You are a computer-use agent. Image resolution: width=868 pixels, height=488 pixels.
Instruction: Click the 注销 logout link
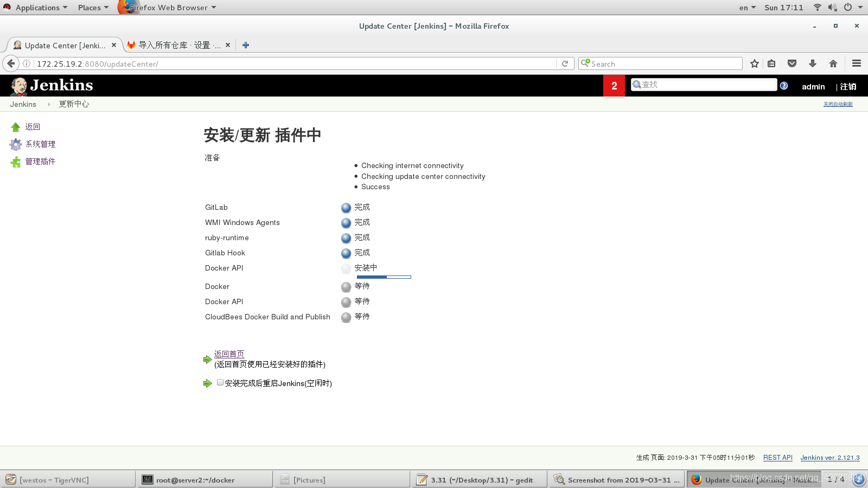coord(848,86)
